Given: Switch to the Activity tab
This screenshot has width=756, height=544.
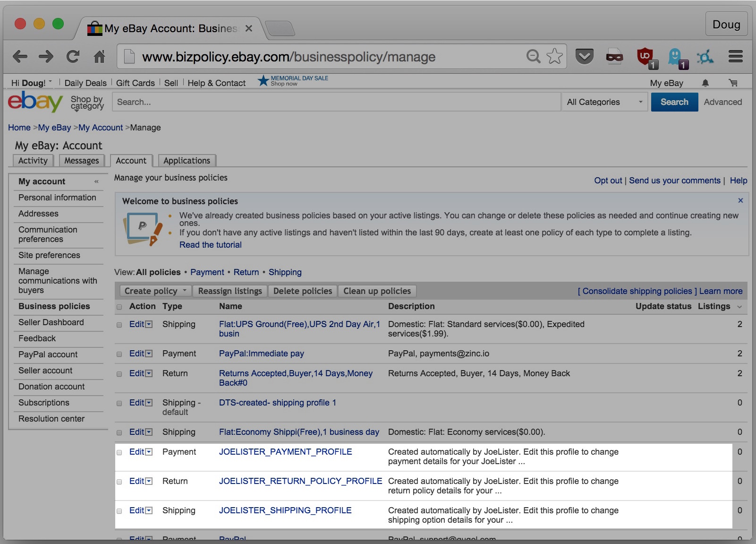Looking at the screenshot, I should pyautogui.click(x=33, y=161).
